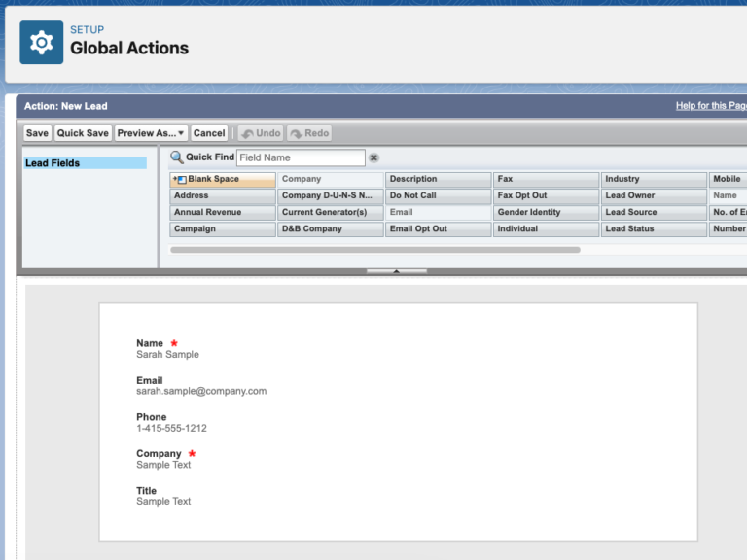Click the Blank Space palette icon
The height and width of the screenshot is (560, 747).
coord(180,179)
